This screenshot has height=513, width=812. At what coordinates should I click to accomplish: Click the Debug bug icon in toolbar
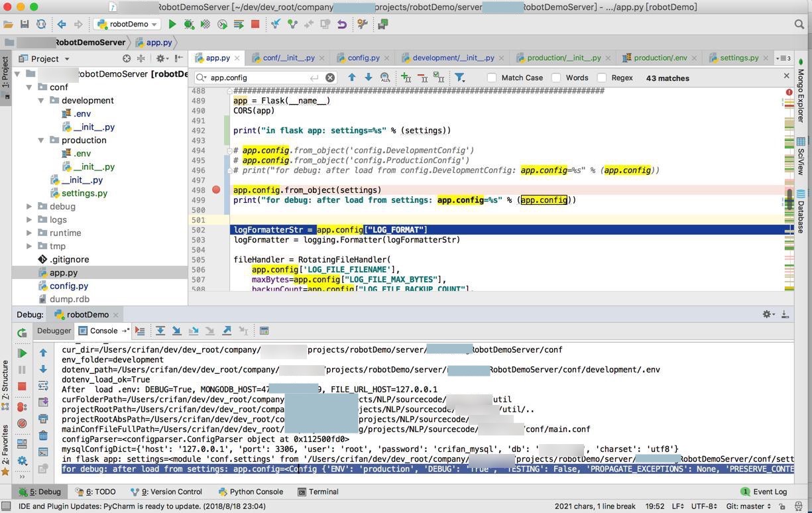click(189, 25)
